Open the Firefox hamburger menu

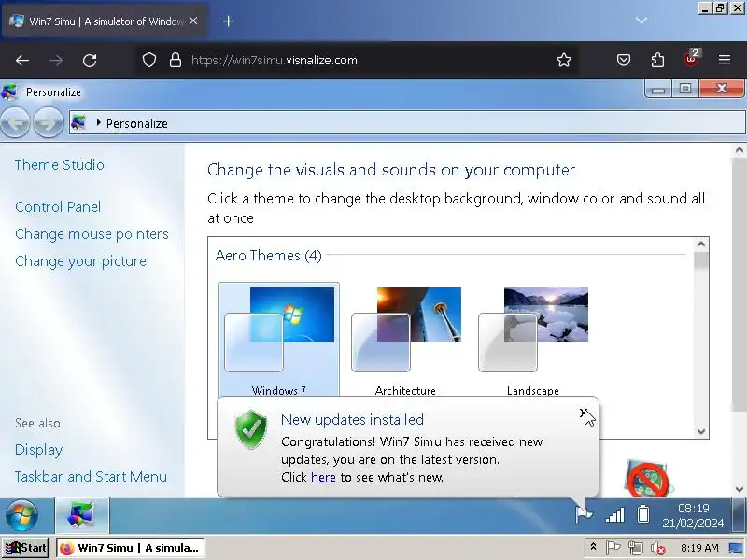tap(725, 60)
